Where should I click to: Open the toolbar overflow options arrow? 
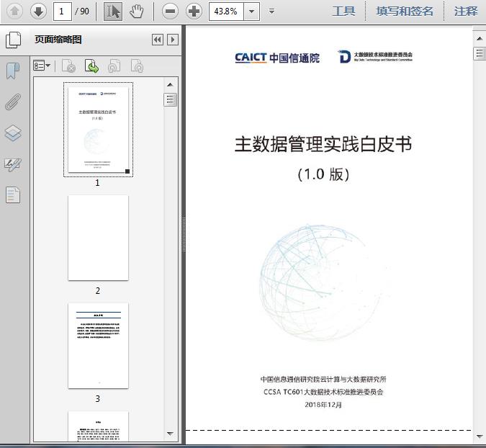[x=272, y=12]
